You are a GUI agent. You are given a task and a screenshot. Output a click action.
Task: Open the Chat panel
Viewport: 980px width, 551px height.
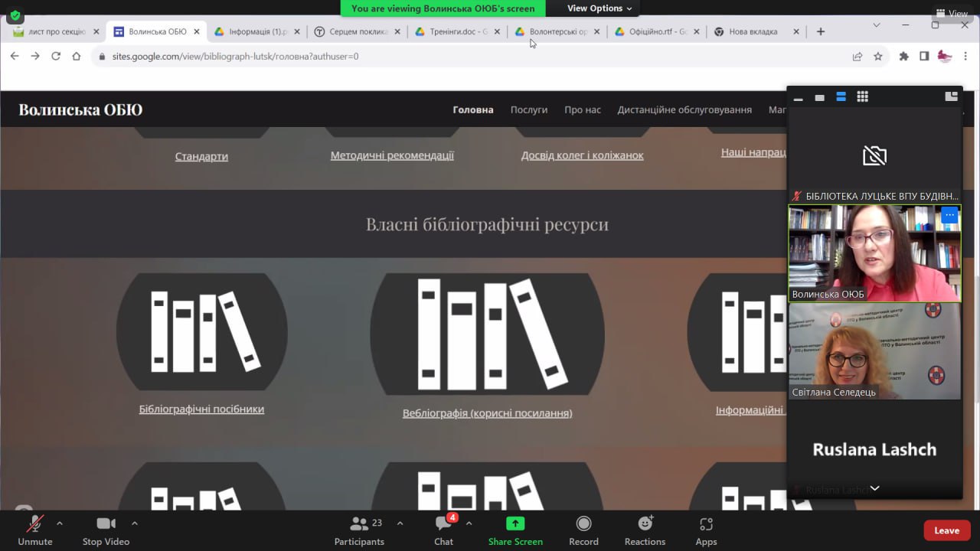coord(443,524)
